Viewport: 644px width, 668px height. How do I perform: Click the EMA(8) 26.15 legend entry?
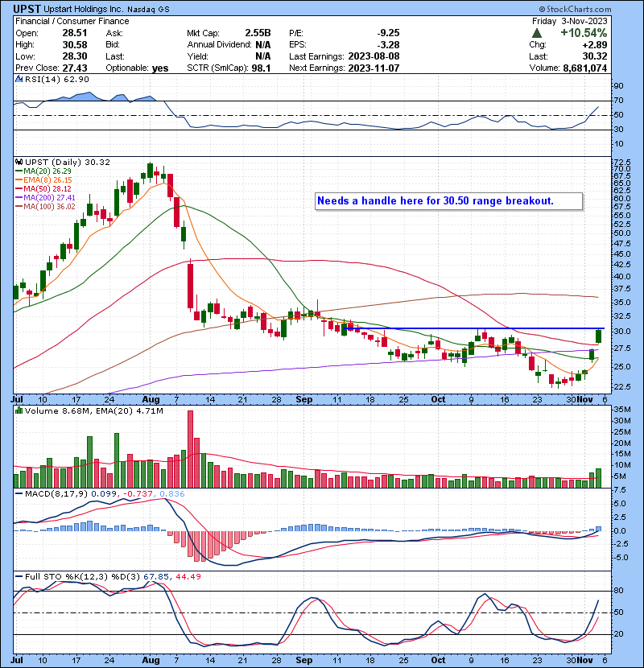(x=43, y=180)
